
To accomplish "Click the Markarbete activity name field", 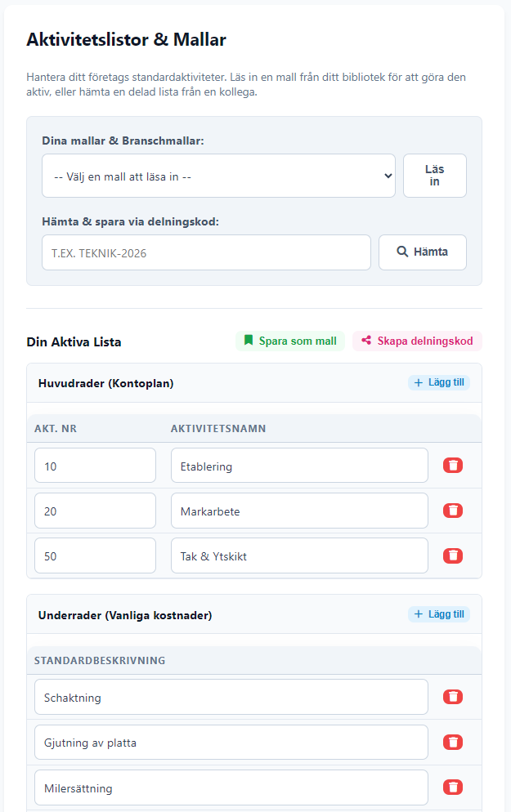I will tap(298, 511).
